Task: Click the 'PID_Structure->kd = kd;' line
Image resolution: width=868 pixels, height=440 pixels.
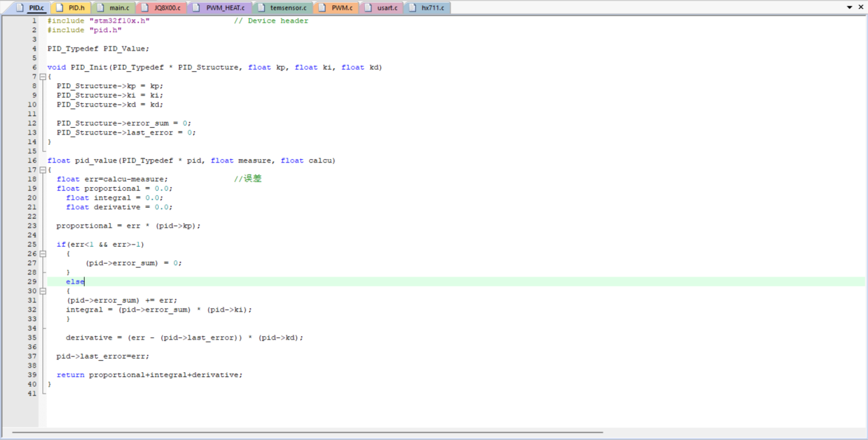Action: tap(110, 105)
